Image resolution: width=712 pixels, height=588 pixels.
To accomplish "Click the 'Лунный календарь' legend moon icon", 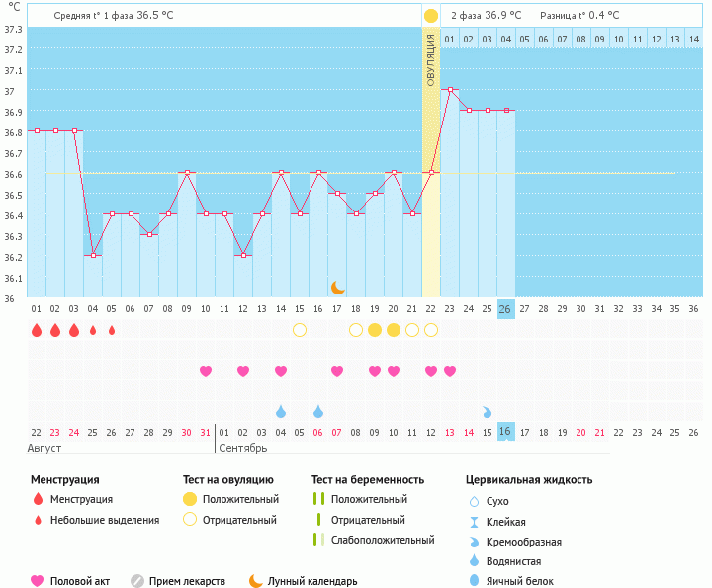I will [256, 581].
